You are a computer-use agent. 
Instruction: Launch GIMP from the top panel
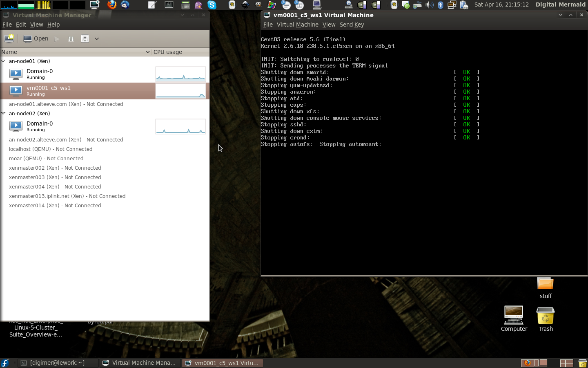(x=258, y=4)
